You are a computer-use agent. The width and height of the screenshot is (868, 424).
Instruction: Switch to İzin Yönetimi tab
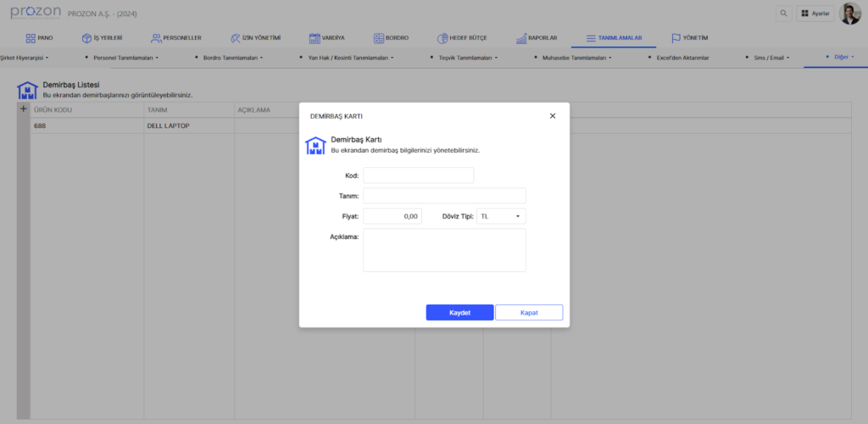click(255, 38)
